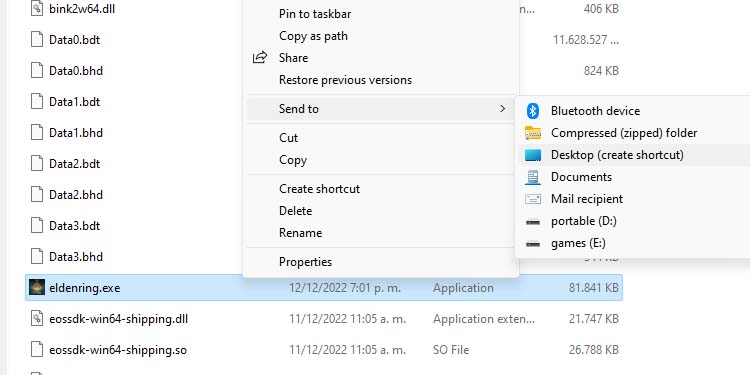Select the Data3.bhd file name
Image resolution: width=750 pixels, height=375 pixels.
[76, 257]
